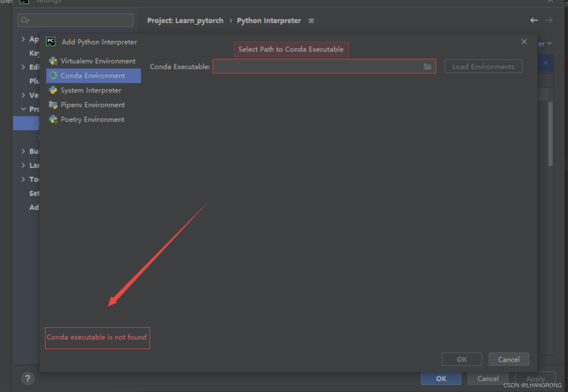Click the Settings search field
568x392 pixels.
click(x=75, y=20)
